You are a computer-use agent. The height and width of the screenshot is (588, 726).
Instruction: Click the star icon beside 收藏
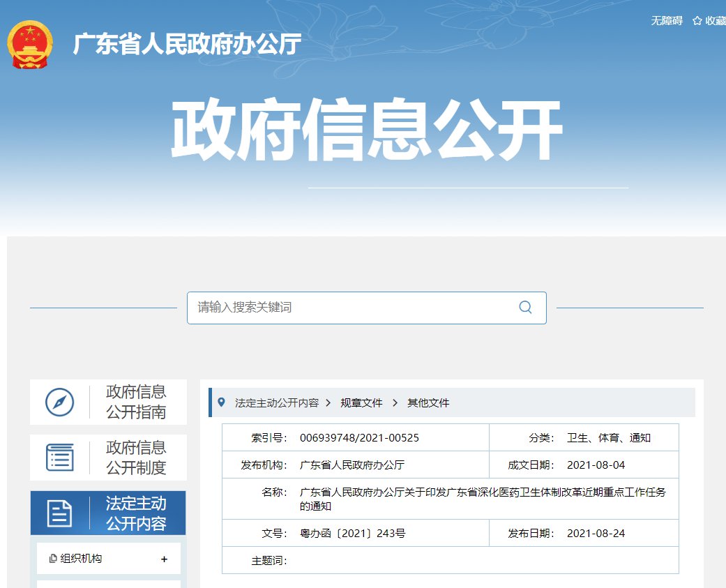(697, 21)
